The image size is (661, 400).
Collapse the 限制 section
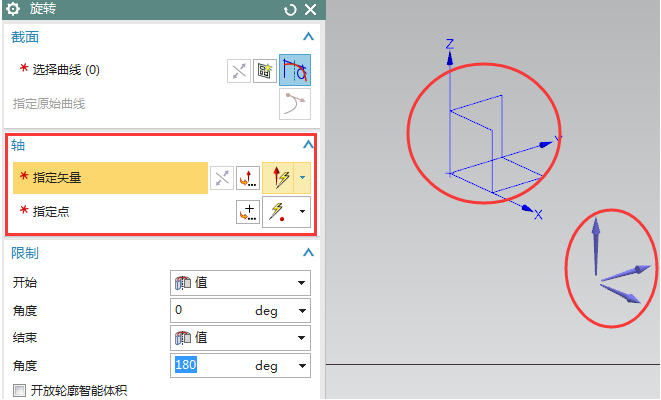(x=308, y=254)
